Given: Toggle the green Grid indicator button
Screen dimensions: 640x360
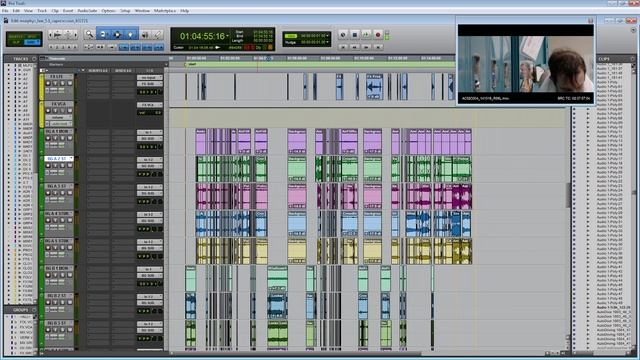Looking at the screenshot, I should tap(291, 36).
